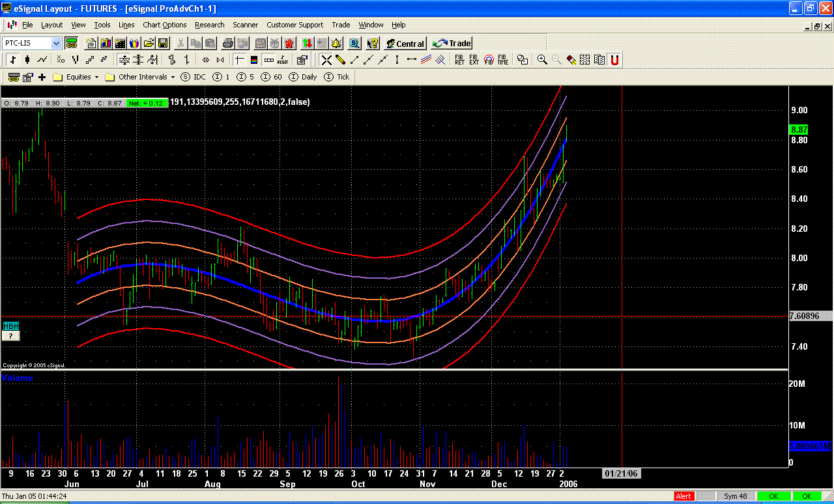834x504 pixels.
Task: Click the zoom-in magnifier icon
Action: 541,59
